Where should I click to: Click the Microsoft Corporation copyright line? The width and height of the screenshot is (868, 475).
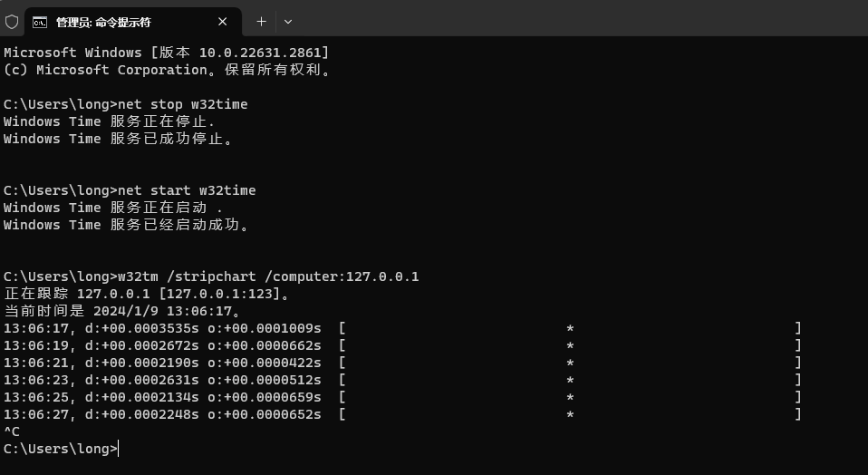click(168, 70)
